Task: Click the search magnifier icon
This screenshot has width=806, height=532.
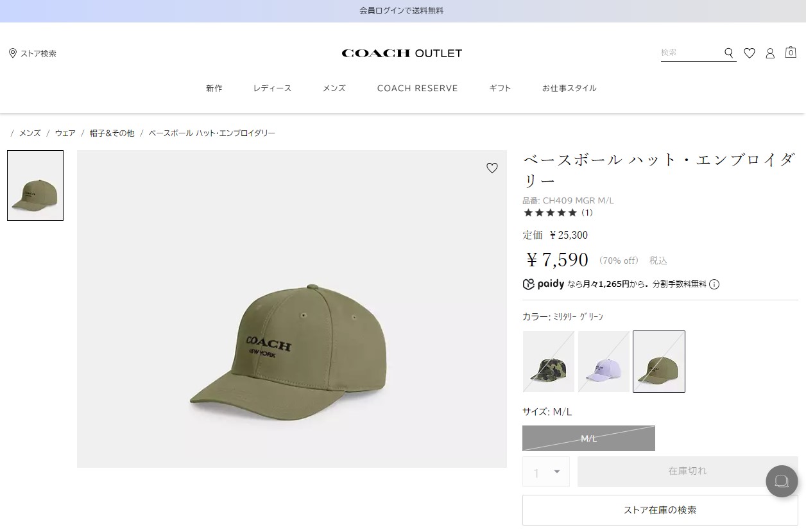Action: pyautogui.click(x=728, y=53)
